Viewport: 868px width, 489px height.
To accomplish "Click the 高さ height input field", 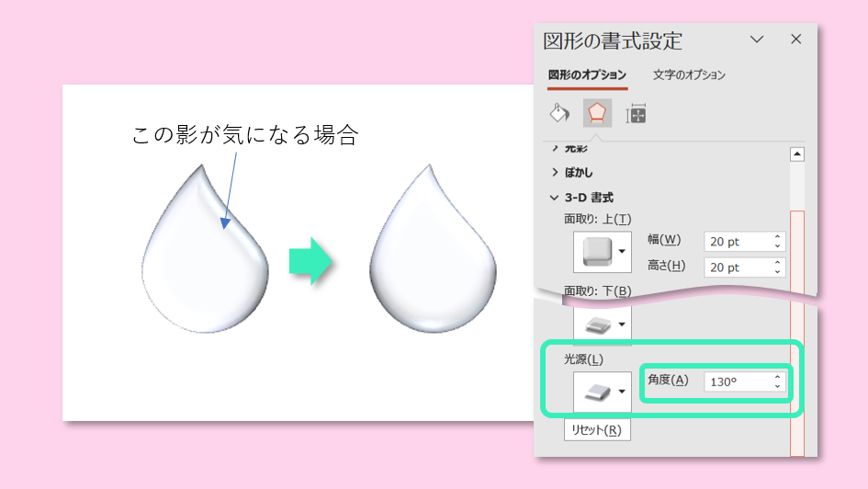I will [735, 267].
